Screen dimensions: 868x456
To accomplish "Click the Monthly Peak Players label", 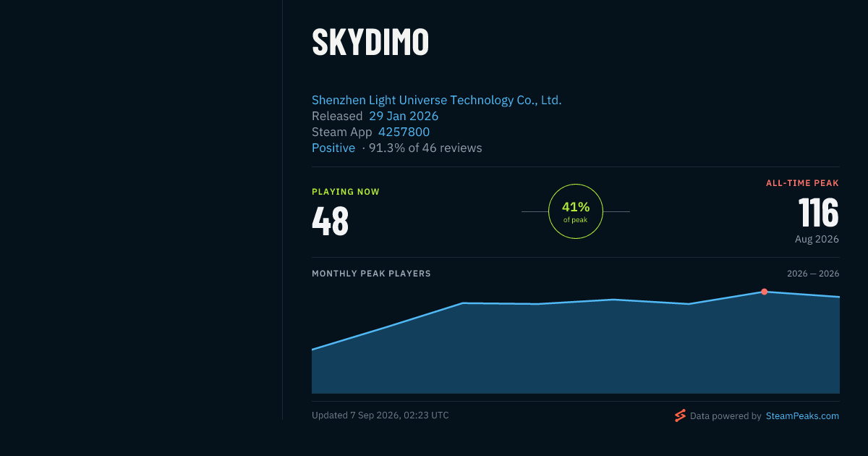I will (x=371, y=274).
